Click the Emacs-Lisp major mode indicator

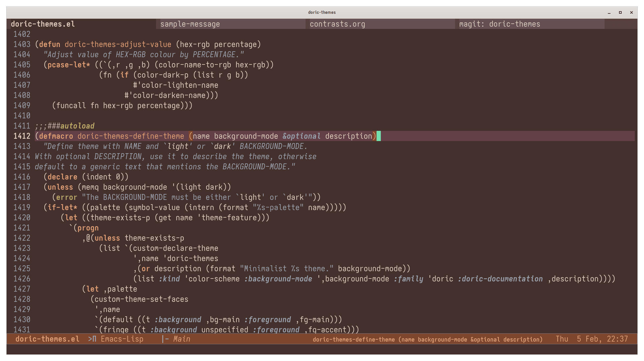tap(122, 339)
